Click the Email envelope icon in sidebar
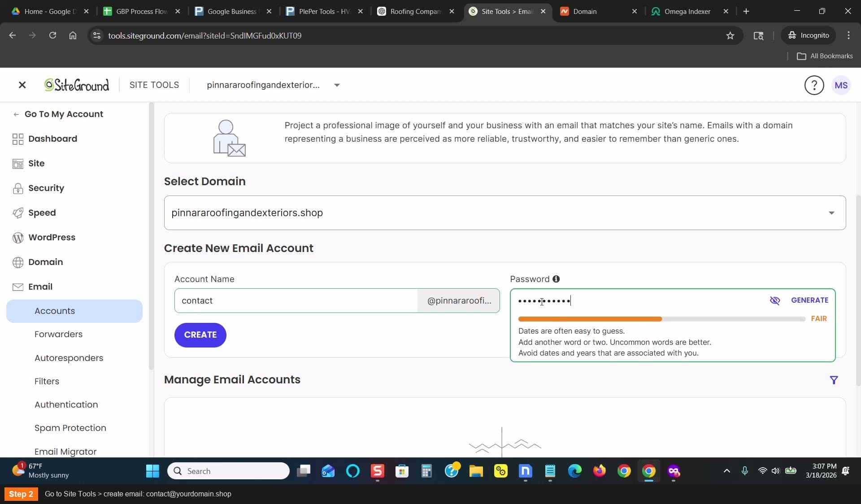Viewport: 861px width, 504px height. click(18, 287)
